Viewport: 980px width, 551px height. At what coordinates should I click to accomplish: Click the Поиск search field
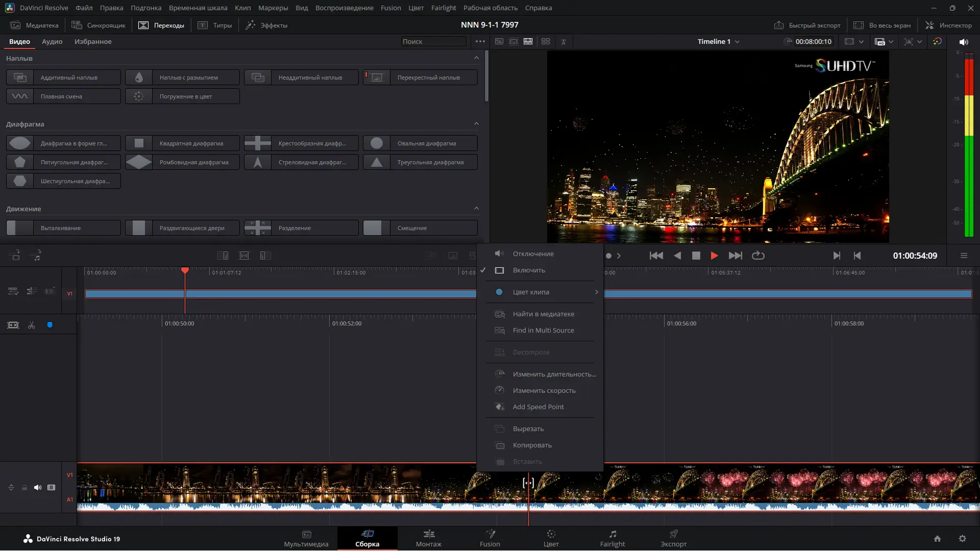433,42
